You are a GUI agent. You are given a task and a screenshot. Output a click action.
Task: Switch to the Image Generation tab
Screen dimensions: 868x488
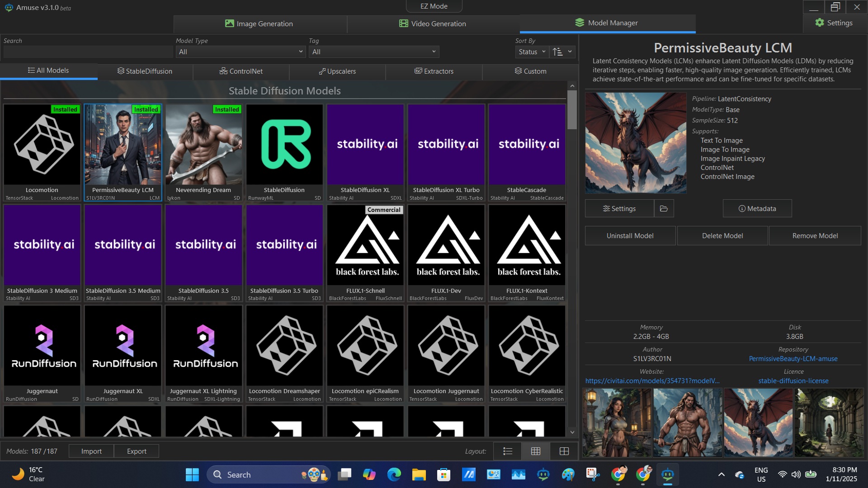click(259, 23)
